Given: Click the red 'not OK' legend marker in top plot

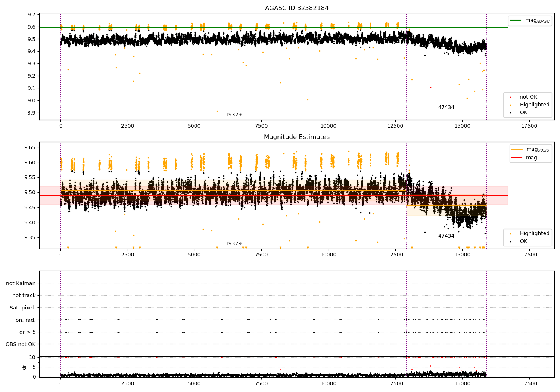Looking at the screenshot, I should click(x=510, y=97).
